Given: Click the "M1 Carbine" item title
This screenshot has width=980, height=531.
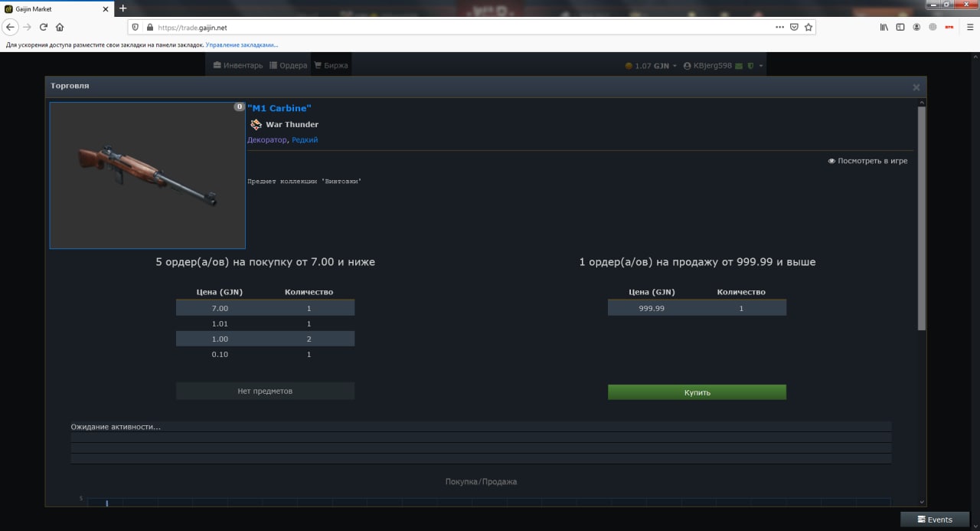Looking at the screenshot, I should tap(279, 108).
